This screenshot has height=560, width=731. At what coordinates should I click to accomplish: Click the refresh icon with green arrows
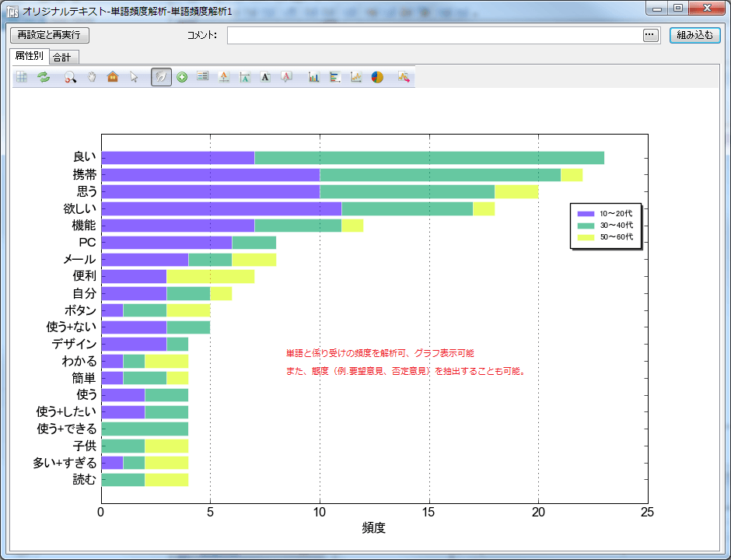click(44, 77)
